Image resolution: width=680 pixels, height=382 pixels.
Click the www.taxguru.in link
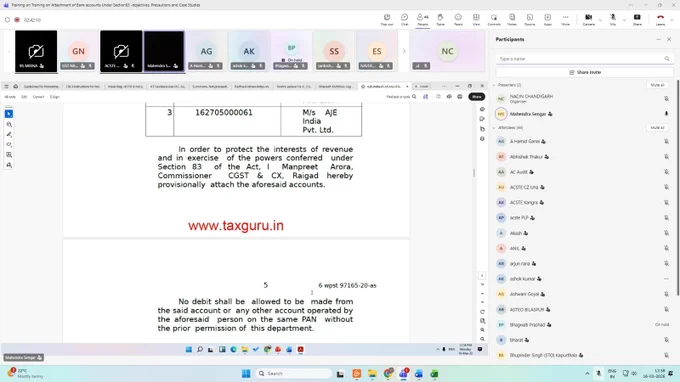235,225
